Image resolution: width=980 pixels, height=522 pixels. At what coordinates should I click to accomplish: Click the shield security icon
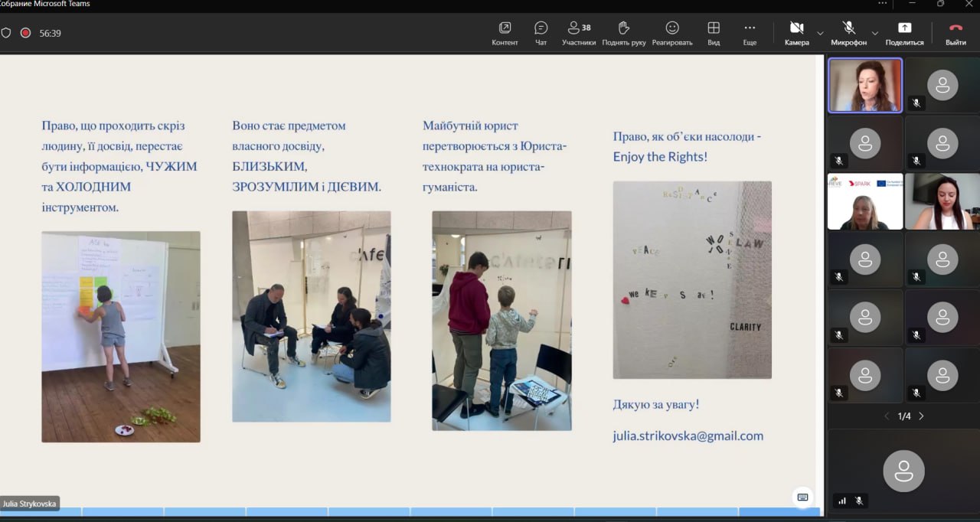[x=6, y=33]
